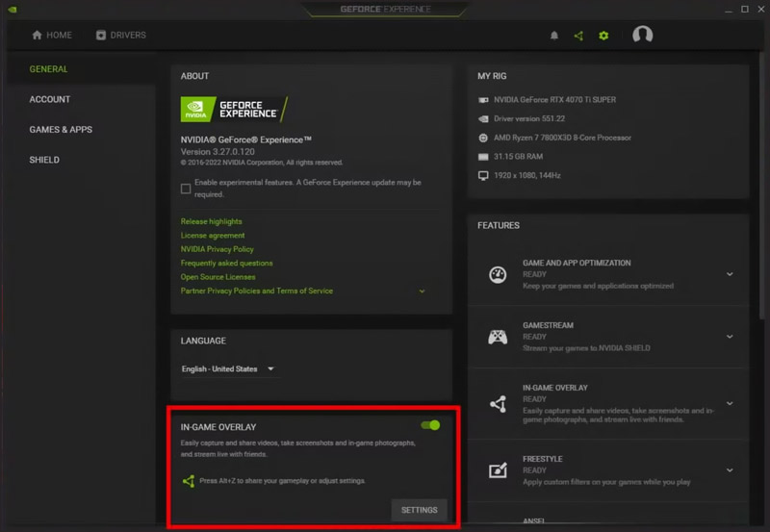Image resolution: width=770 pixels, height=532 pixels.
Task: Expand the In-Game Overlay feature chevron
Action: point(730,403)
